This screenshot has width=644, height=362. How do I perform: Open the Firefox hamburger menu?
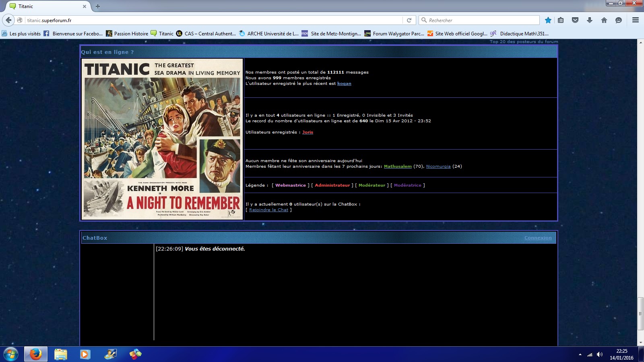pyautogui.click(x=636, y=20)
